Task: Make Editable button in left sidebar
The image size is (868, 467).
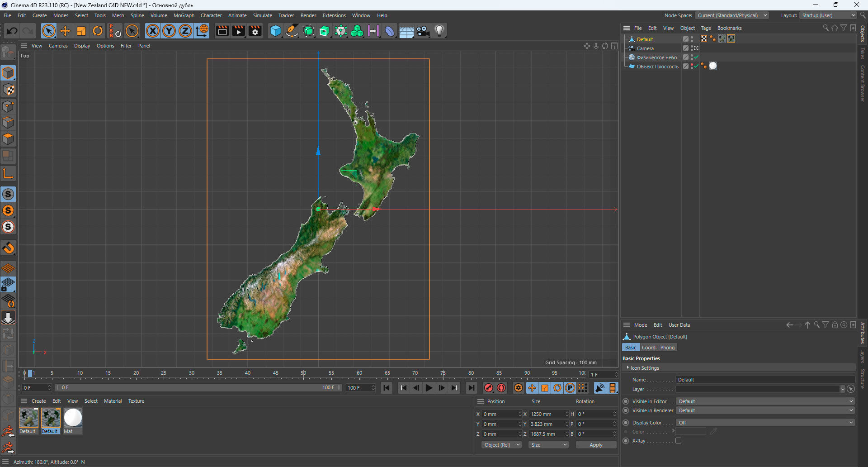Action: pyautogui.click(x=8, y=52)
